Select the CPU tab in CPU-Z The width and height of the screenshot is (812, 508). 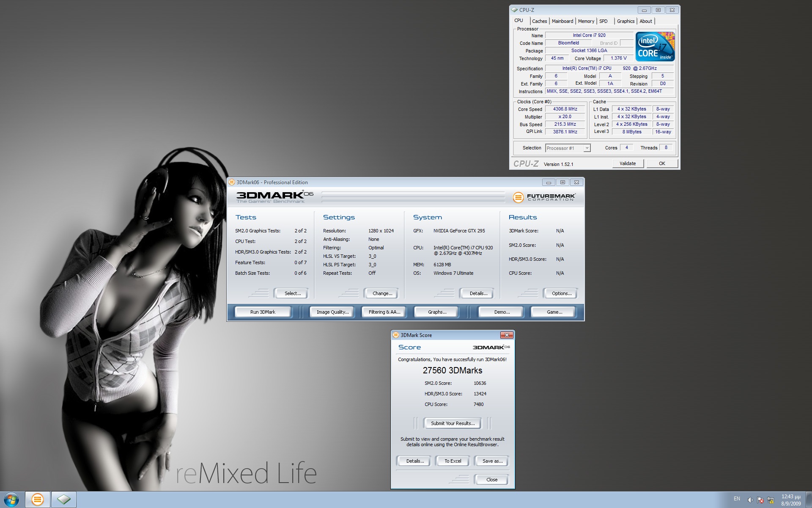point(519,20)
